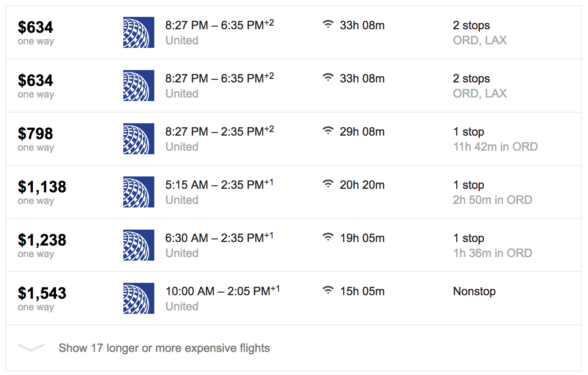
Task: Select the $1,138 one way fare
Action: pos(42,192)
